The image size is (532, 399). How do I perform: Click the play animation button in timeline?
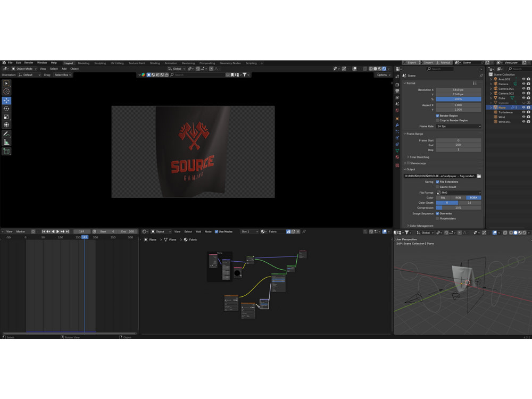click(x=57, y=231)
